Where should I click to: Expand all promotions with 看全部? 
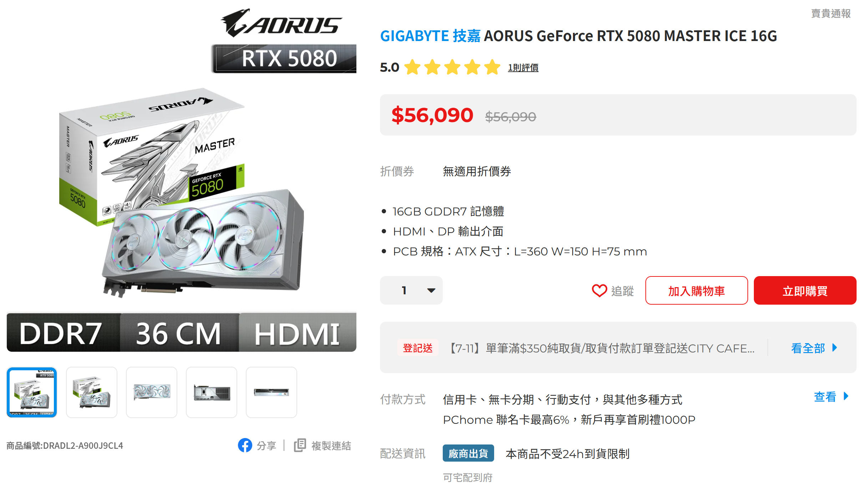[x=814, y=348]
